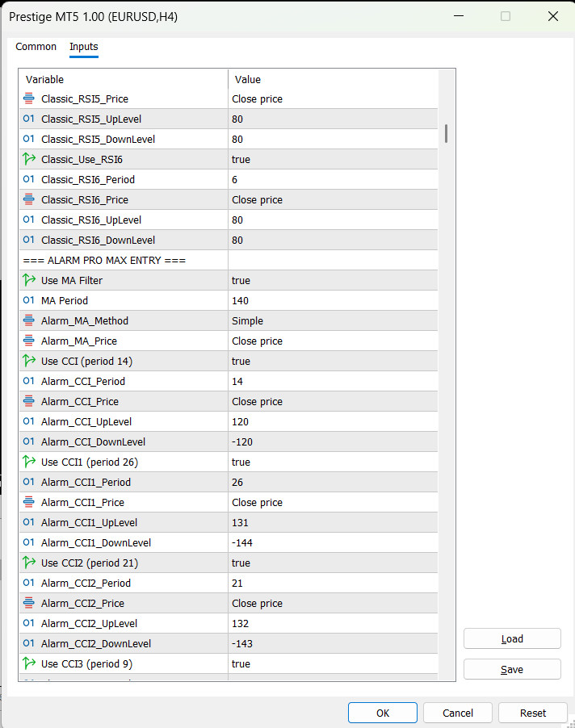Toggle the Use CCI2 (period 21) value
The width and height of the screenshot is (575, 728).
(333, 563)
